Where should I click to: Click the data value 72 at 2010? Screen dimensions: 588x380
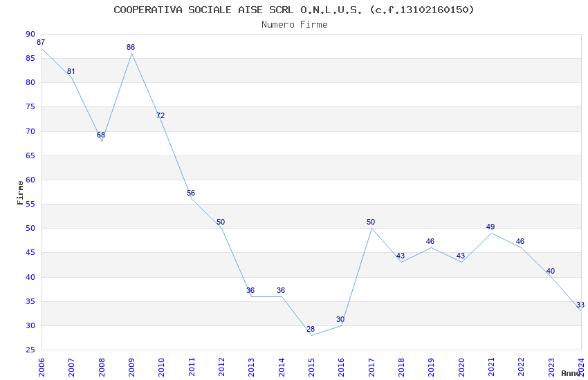click(x=160, y=115)
